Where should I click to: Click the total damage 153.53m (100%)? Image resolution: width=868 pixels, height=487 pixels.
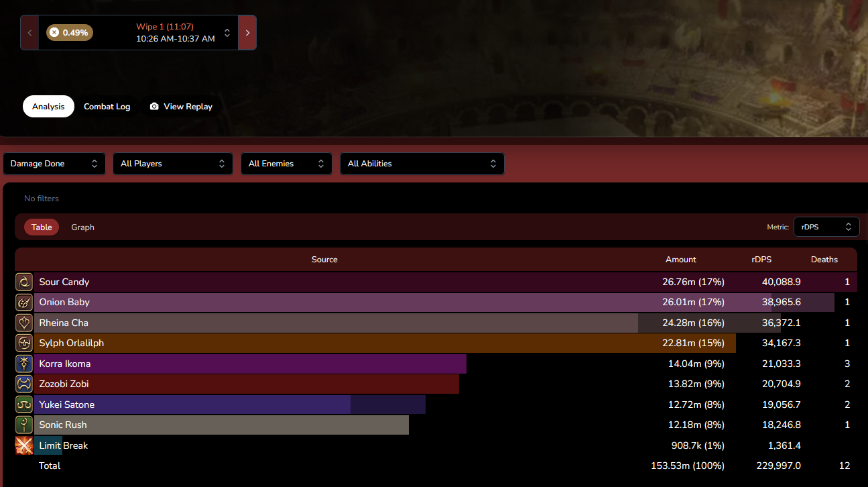(688, 466)
